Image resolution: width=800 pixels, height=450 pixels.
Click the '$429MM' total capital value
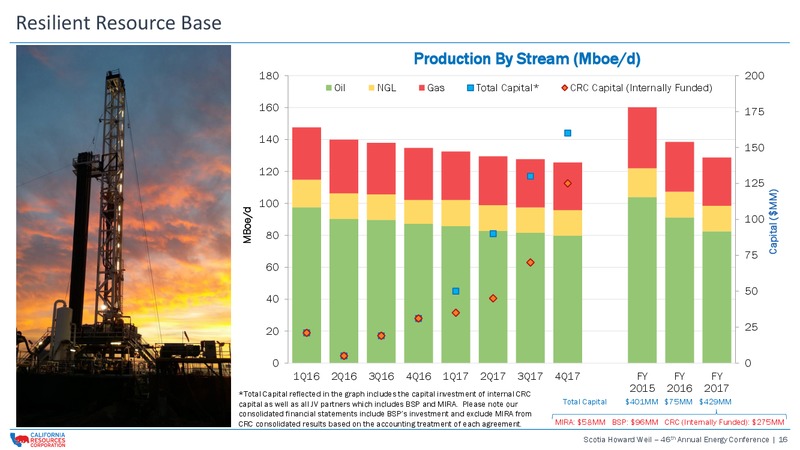715,402
